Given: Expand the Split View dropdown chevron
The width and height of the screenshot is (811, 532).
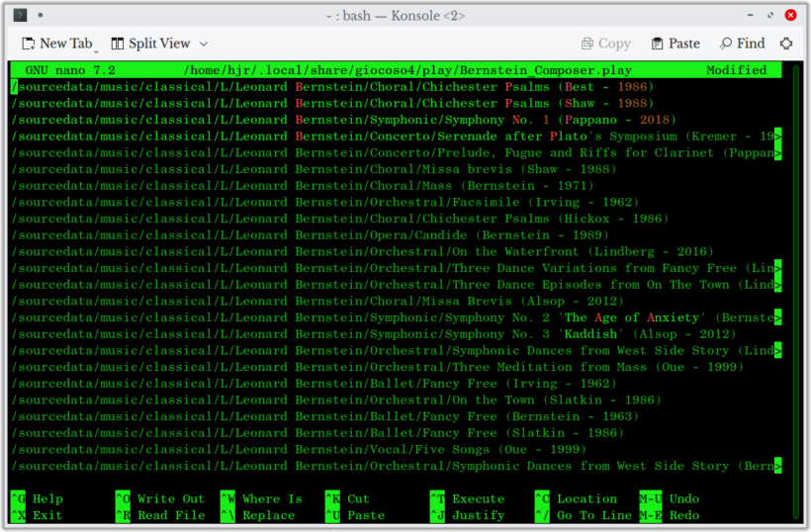Looking at the screenshot, I should coord(204,44).
